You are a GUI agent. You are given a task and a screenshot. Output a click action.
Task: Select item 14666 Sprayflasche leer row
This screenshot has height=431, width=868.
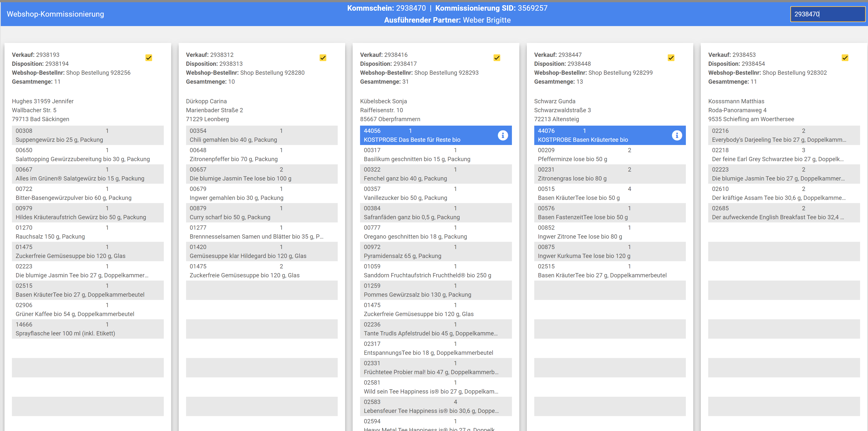tap(88, 329)
